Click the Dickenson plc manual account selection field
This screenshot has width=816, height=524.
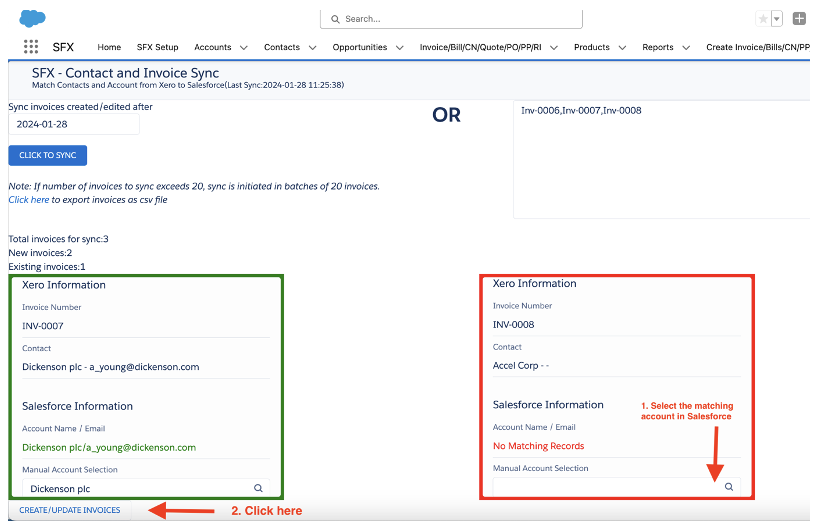pyautogui.click(x=146, y=489)
